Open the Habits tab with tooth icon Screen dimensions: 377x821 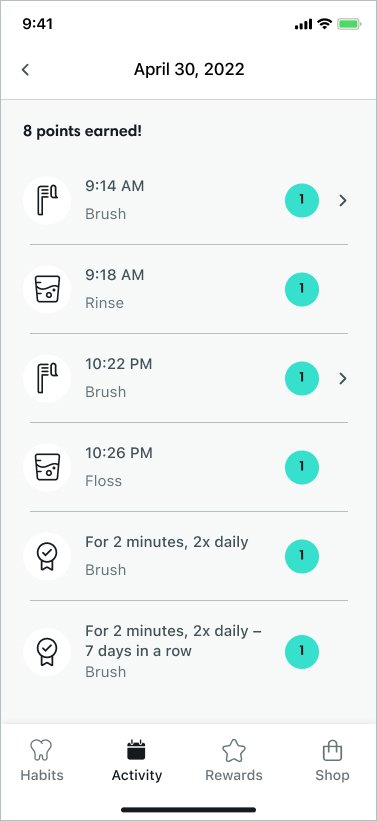42,760
